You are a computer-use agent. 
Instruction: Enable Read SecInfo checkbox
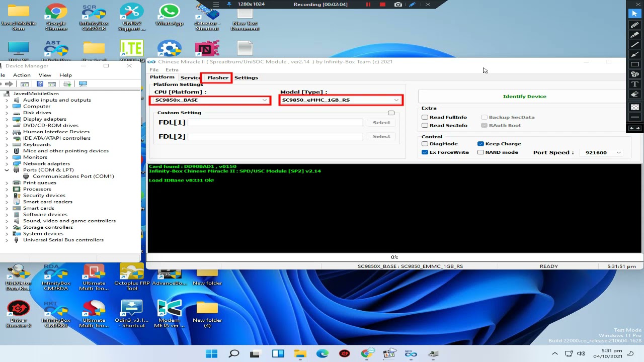425,125
